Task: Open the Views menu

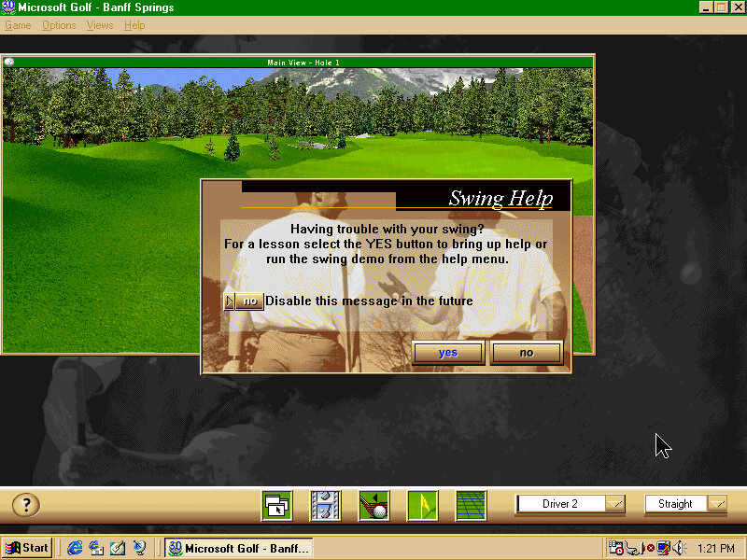Action: [x=99, y=25]
